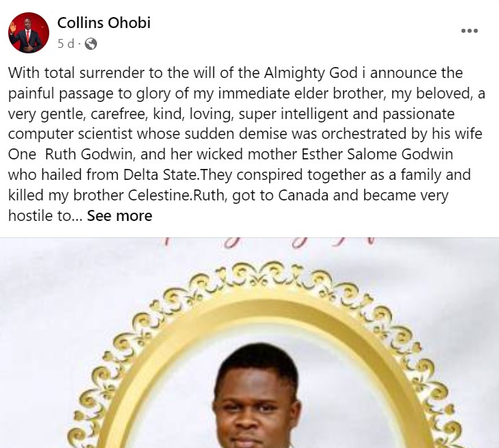This screenshot has height=448, width=499.
Task: Expand post with "See more"
Action: click(120, 216)
